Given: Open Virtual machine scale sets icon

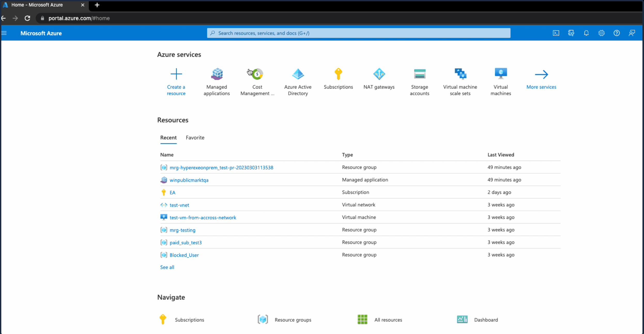Looking at the screenshot, I should [x=460, y=74].
